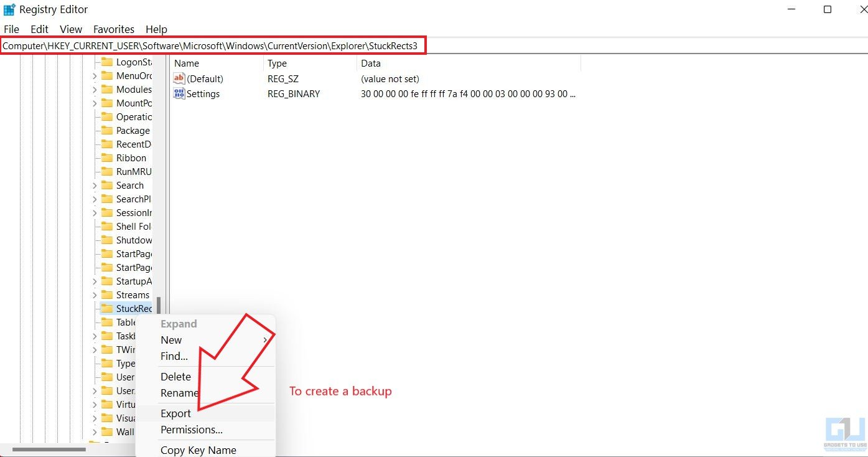
Task: Click the Shutdow folder icon
Action: click(107, 240)
